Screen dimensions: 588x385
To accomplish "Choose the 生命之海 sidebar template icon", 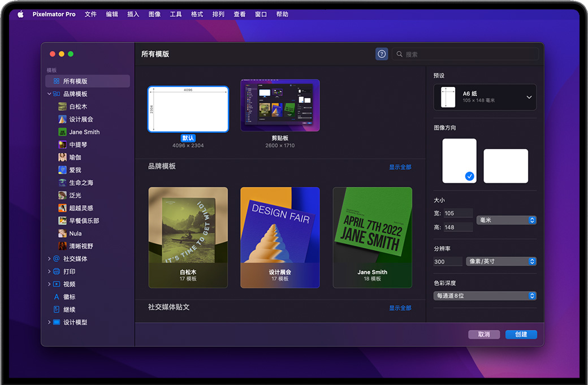I will click(62, 183).
